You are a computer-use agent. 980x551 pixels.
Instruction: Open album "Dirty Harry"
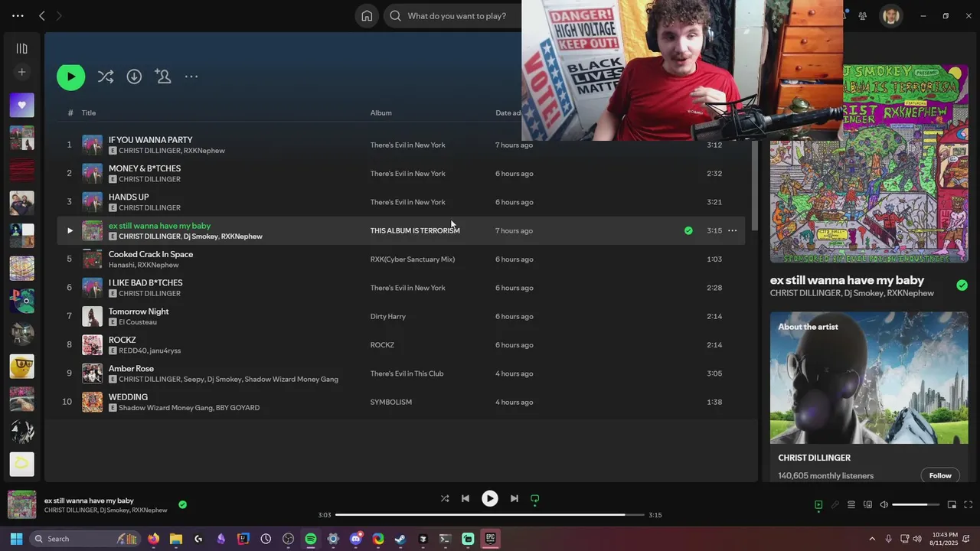tap(388, 316)
